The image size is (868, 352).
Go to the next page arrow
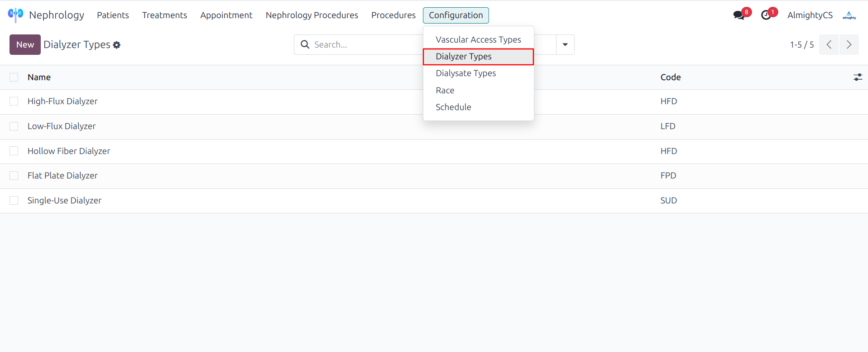pos(849,44)
